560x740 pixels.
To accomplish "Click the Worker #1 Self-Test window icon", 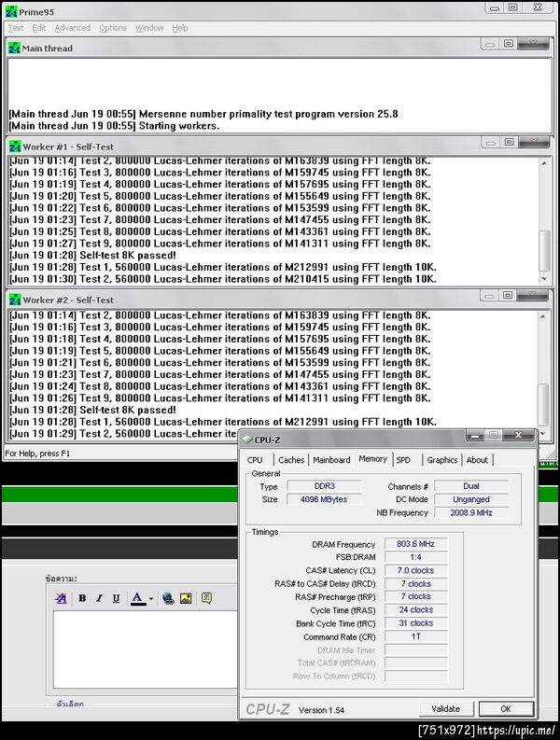I will pyautogui.click(x=15, y=147).
